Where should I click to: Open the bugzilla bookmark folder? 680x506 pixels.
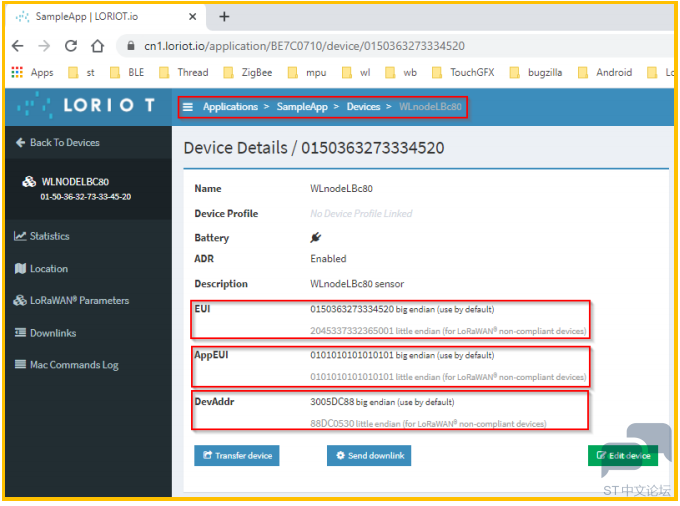coord(536,72)
